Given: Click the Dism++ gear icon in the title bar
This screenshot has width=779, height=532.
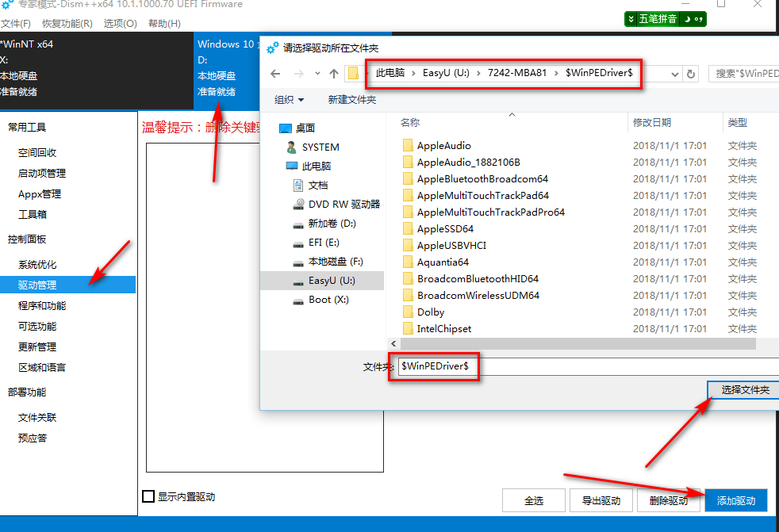Looking at the screenshot, I should click(8, 6).
